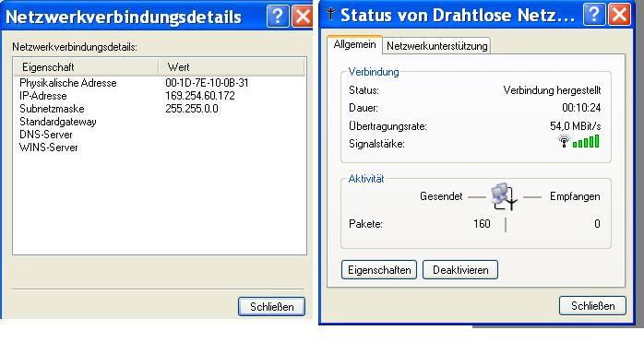Close the Netzwerkverbindungsdetails window with red X
This screenshot has width=644, height=354.
(303, 17)
